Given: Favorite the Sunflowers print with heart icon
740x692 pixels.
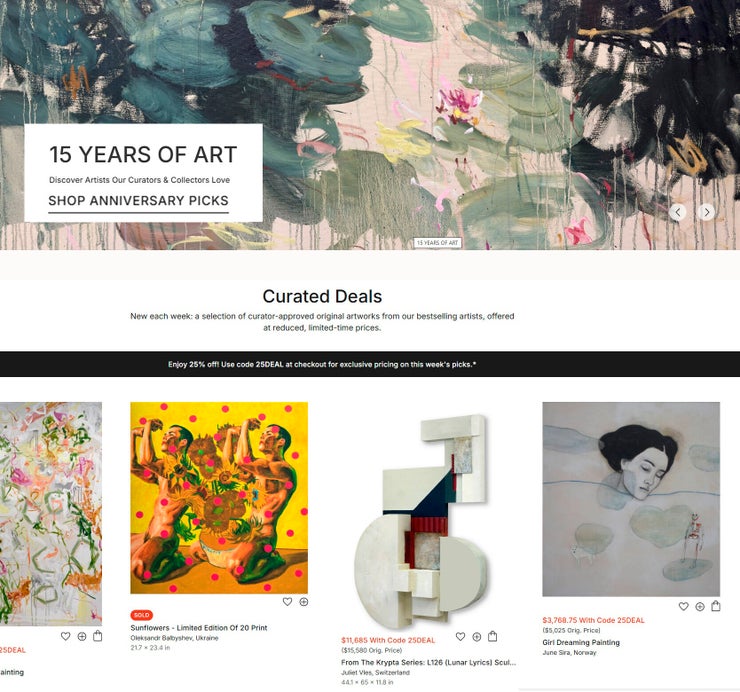Looking at the screenshot, I should (x=287, y=602).
